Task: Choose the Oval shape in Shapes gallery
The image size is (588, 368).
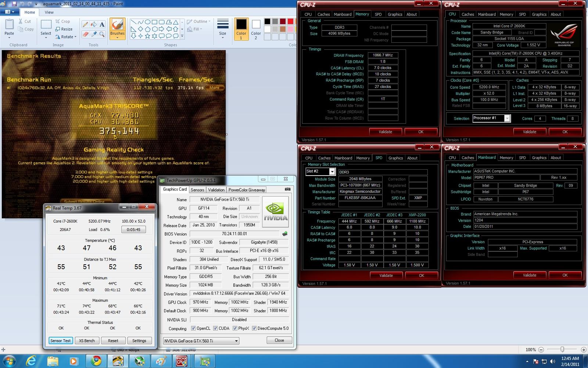Action: pyautogui.click(x=147, y=22)
